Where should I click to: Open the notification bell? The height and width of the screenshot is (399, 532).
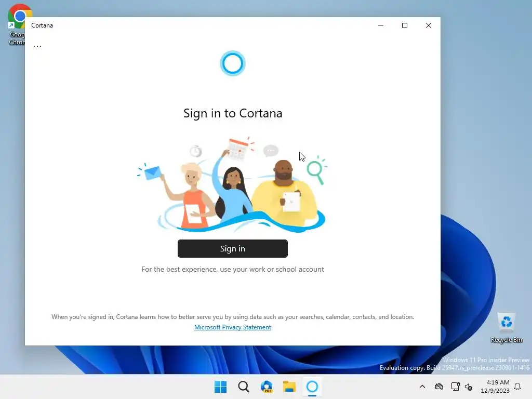tap(517, 387)
